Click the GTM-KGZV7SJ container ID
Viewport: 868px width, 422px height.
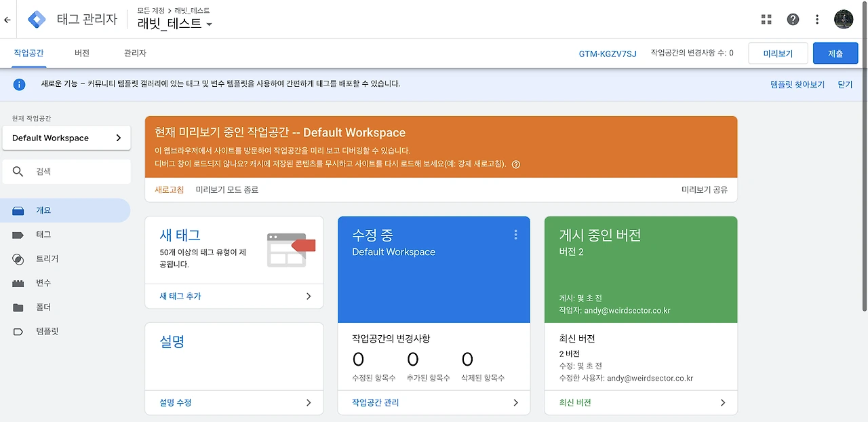pos(608,54)
